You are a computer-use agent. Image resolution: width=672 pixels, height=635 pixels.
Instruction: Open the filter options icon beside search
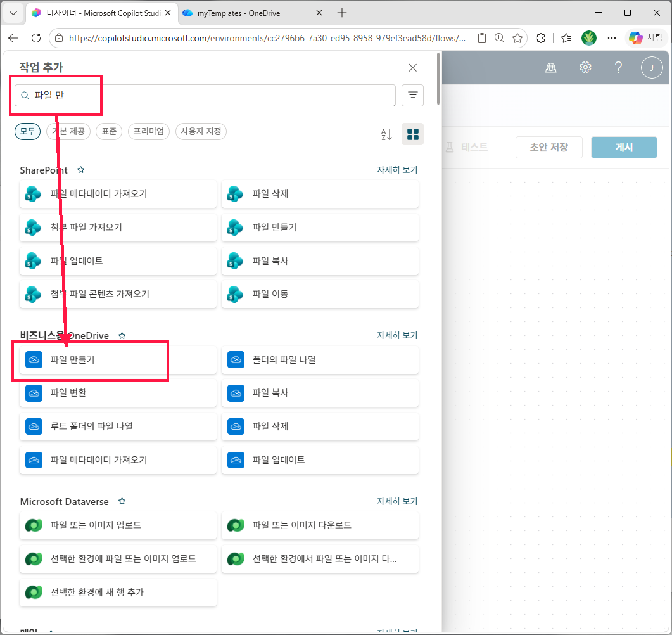point(412,95)
